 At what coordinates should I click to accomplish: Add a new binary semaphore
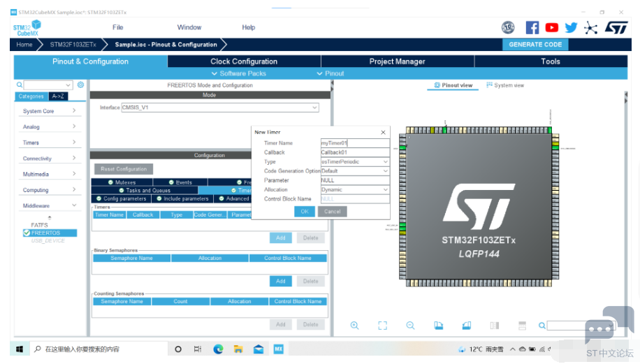[280, 281]
